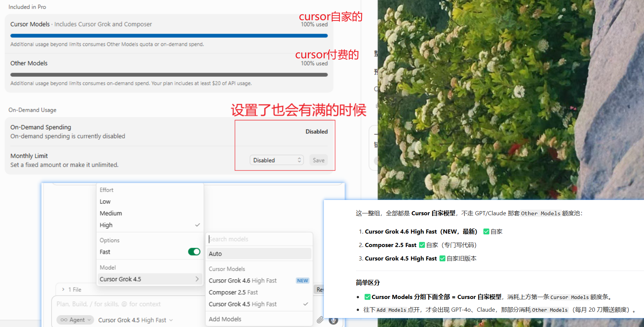Expand the Cursor Grok 4.5 model submenu

point(150,279)
